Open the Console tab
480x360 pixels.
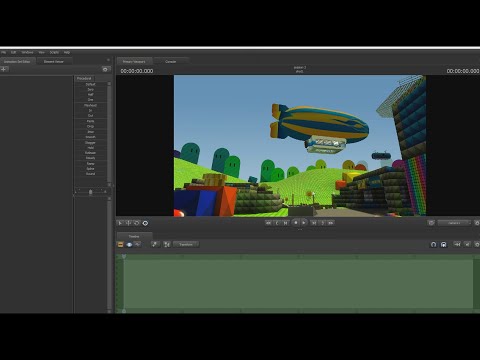(x=171, y=62)
